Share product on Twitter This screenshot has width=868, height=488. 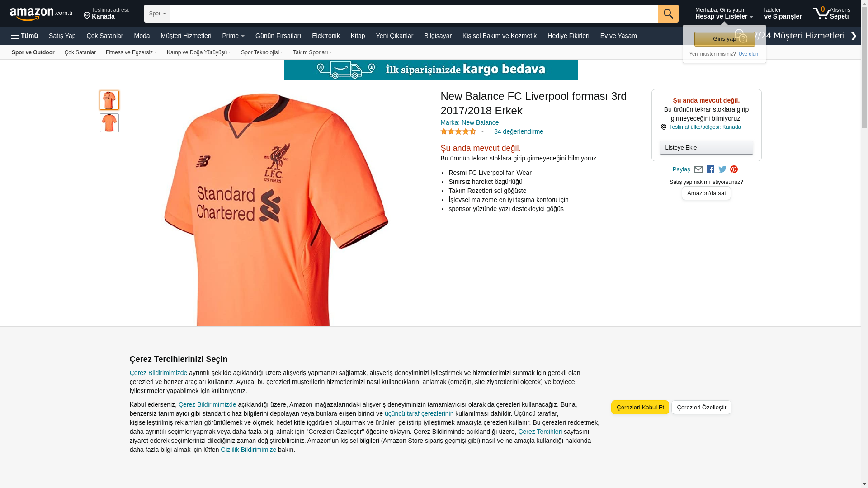click(722, 169)
